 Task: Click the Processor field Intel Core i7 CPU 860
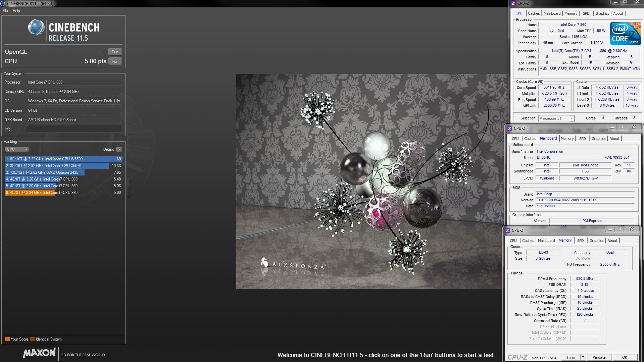(x=74, y=82)
